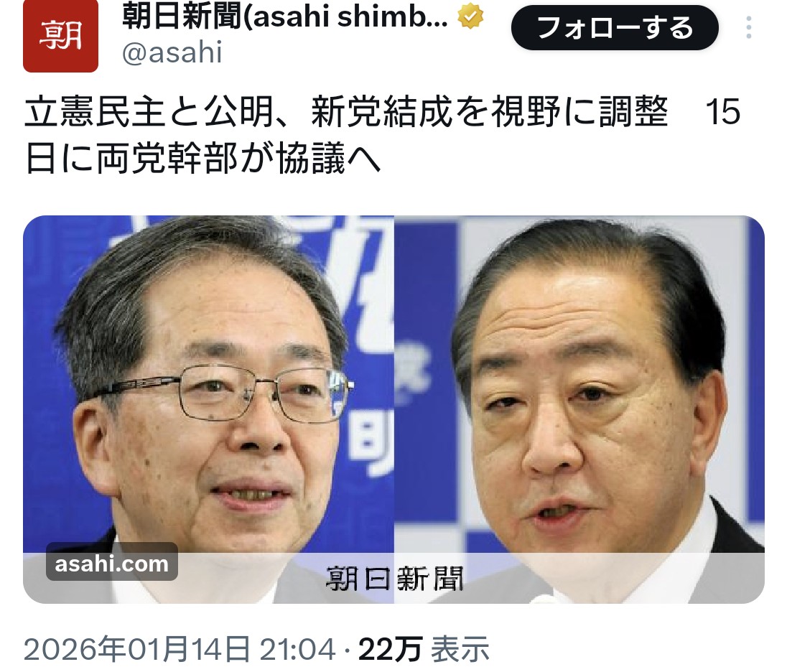Click the second headline line 日に両党幹部が協議へ

tap(202, 159)
